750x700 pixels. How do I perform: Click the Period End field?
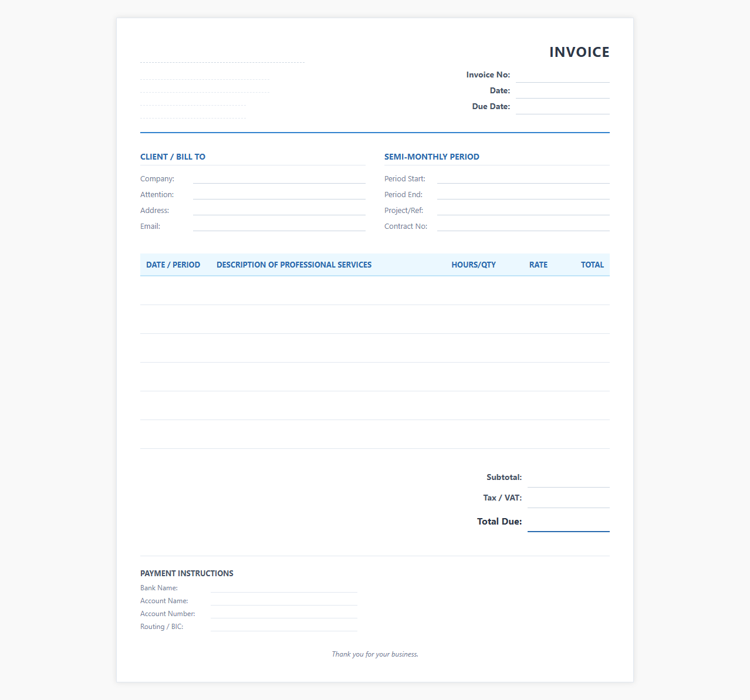523,194
